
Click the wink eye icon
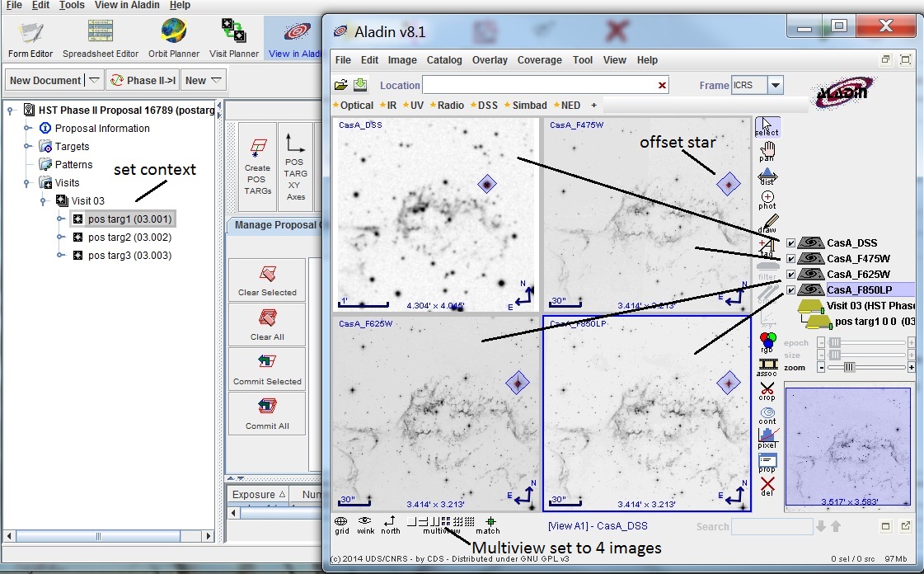(x=365, y=525)
